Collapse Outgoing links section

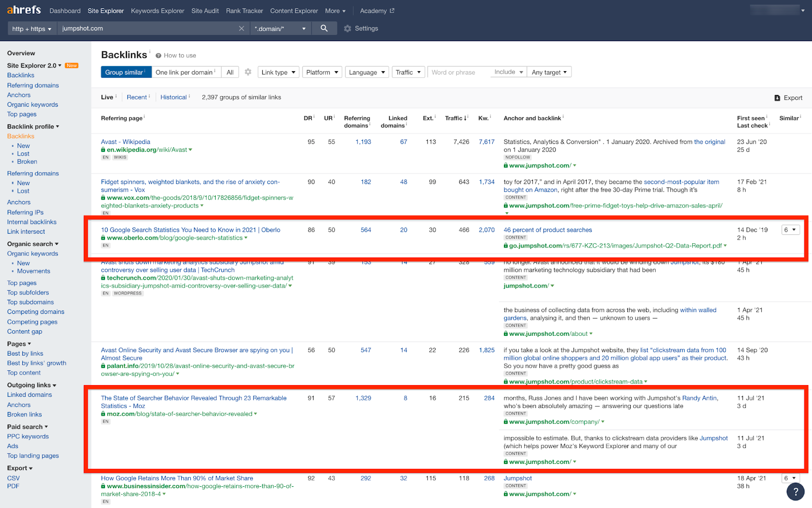(x=31, y=385)
